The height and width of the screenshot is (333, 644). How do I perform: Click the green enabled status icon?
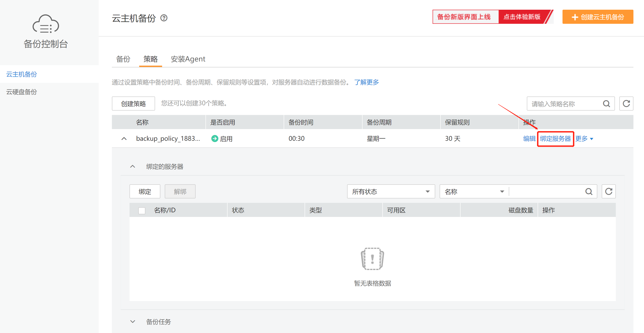(215, 139)
